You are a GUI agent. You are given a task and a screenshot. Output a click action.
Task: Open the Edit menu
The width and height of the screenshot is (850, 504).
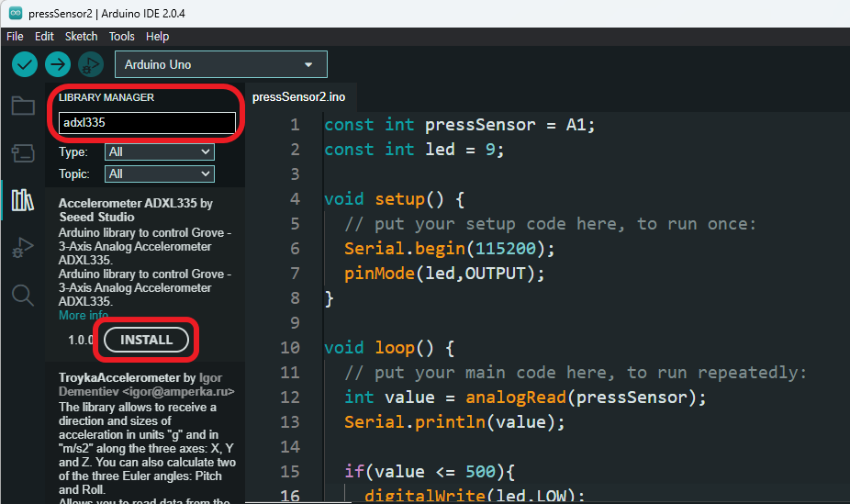click(44, 37)
